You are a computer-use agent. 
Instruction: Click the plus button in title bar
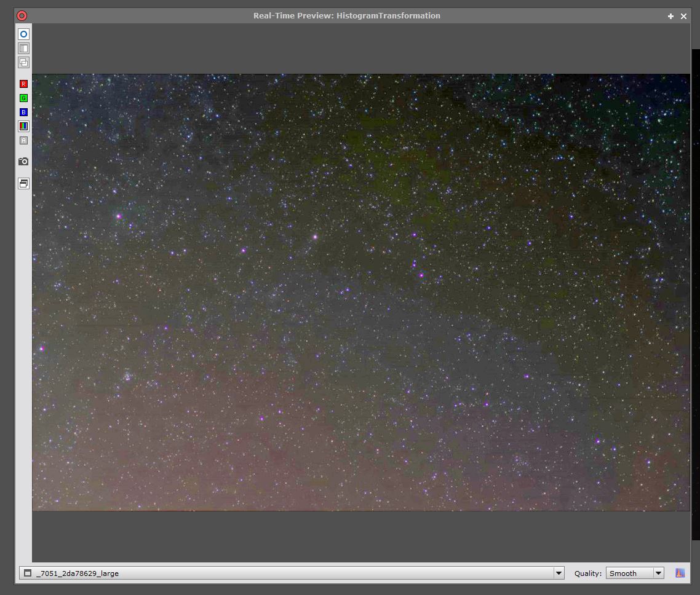click(x=670, y=17)
